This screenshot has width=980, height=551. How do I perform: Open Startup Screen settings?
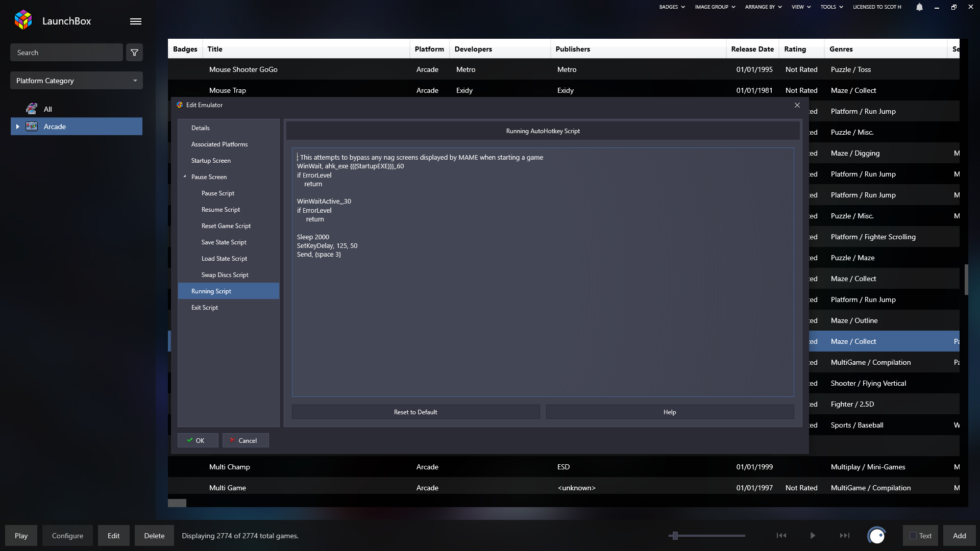229,161
